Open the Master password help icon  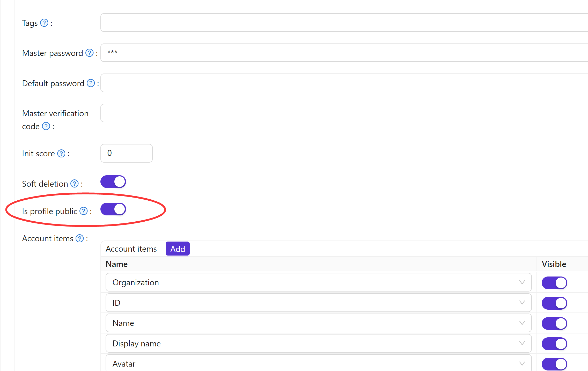click(90, 53)
